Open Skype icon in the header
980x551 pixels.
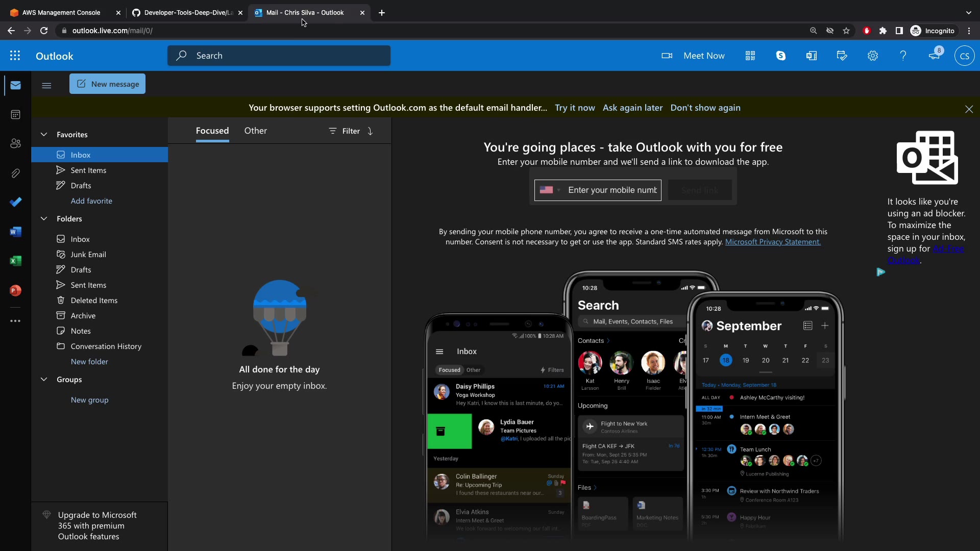tap(780, 56)
